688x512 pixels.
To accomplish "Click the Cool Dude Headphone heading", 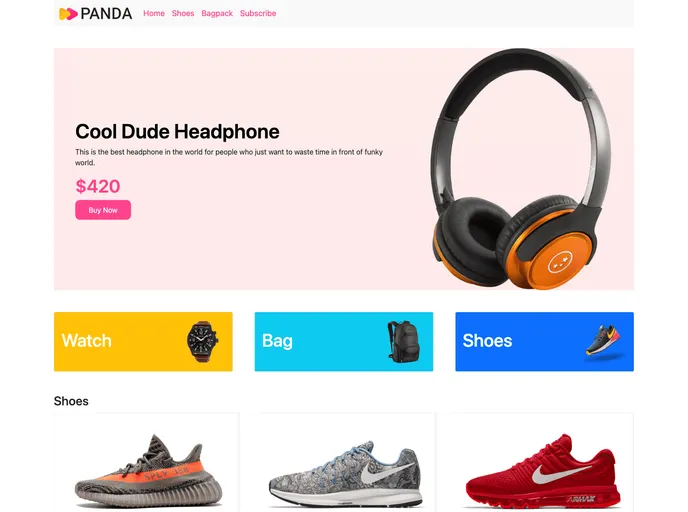I will (x=177, y=131).
